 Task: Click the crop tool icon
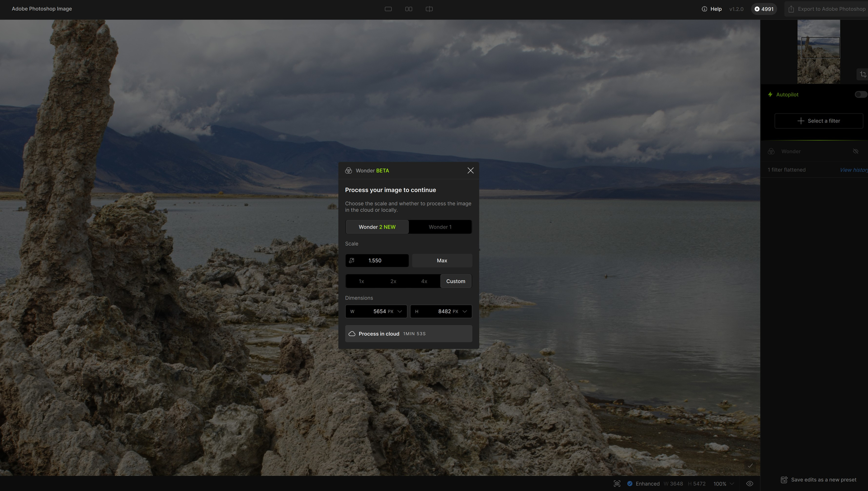pos(863,74)
